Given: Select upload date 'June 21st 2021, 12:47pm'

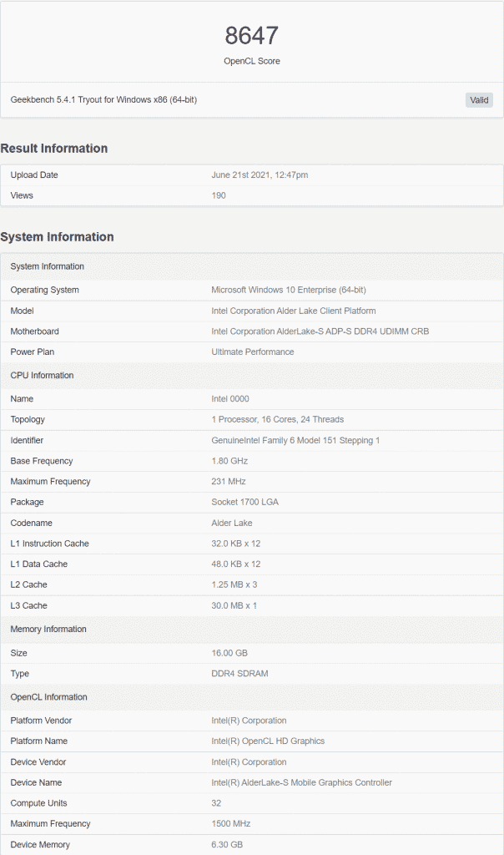Looking at the screenshot, I should point(260,175).
